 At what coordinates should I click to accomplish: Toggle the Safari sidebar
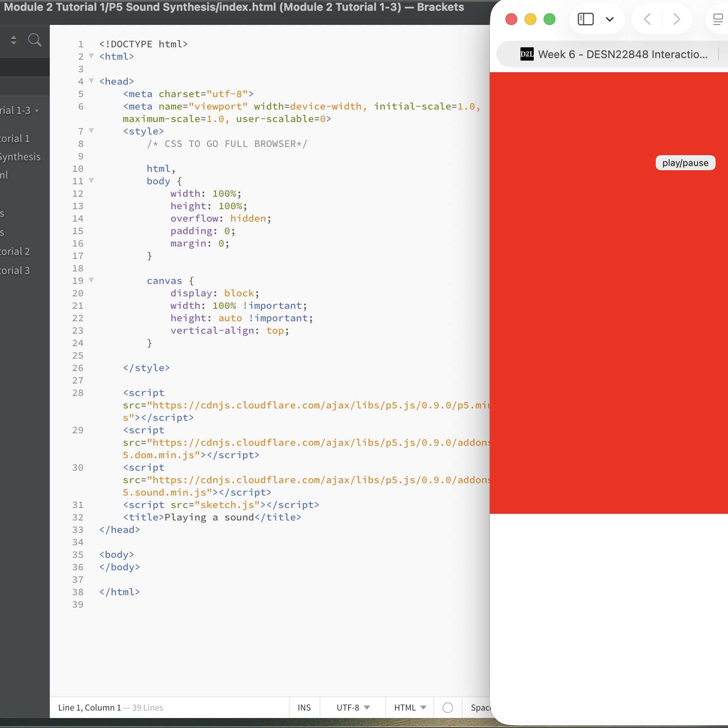click(586, 19)
